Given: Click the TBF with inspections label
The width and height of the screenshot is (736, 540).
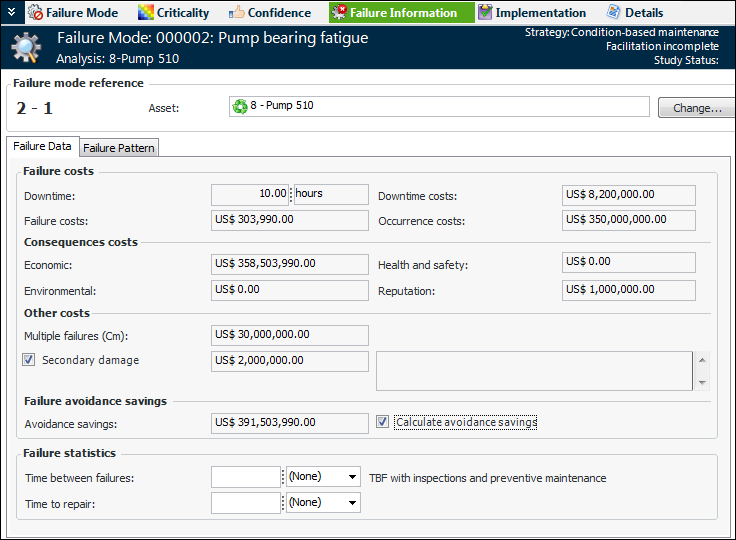Looking at the screenshot, I should 487,478.
